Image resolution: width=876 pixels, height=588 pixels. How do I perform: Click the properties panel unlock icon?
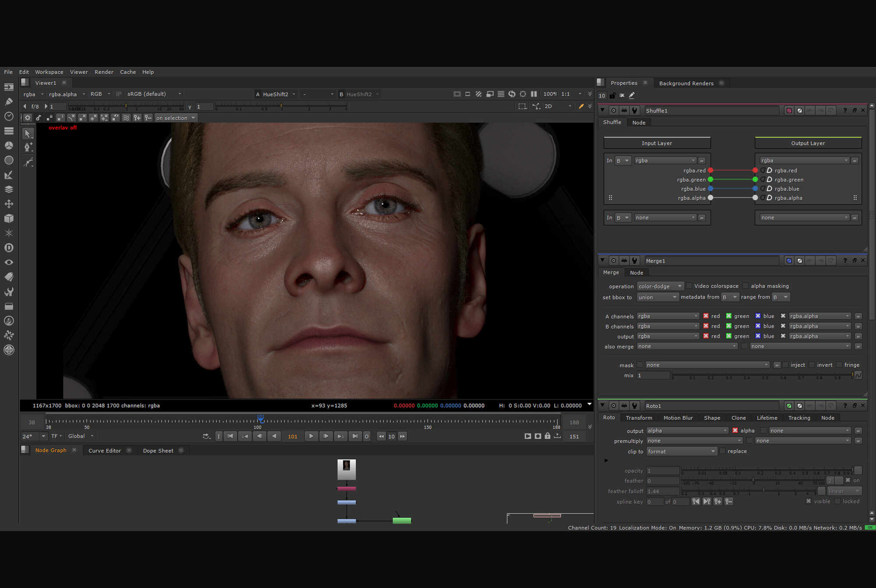(x=612, y=95)
